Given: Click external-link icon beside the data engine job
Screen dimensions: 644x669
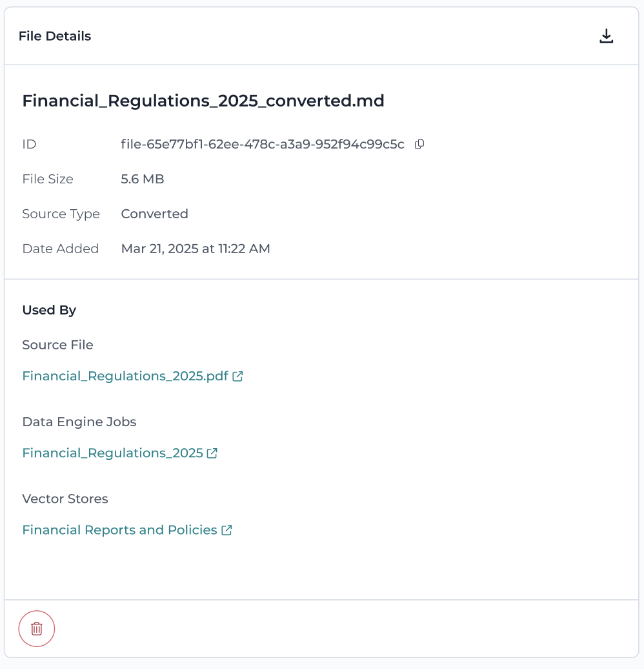Looking at the screenshot, I should point(212,453).
